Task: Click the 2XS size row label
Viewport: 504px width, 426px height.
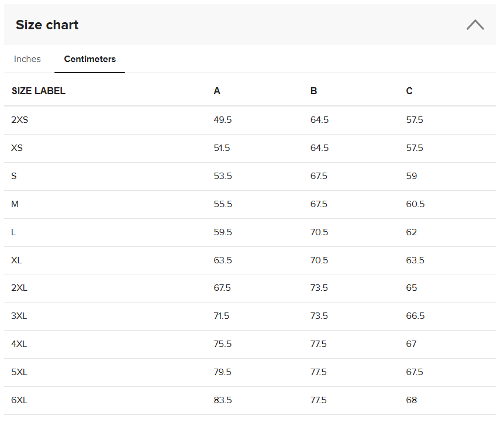Action: pos(19,120)
